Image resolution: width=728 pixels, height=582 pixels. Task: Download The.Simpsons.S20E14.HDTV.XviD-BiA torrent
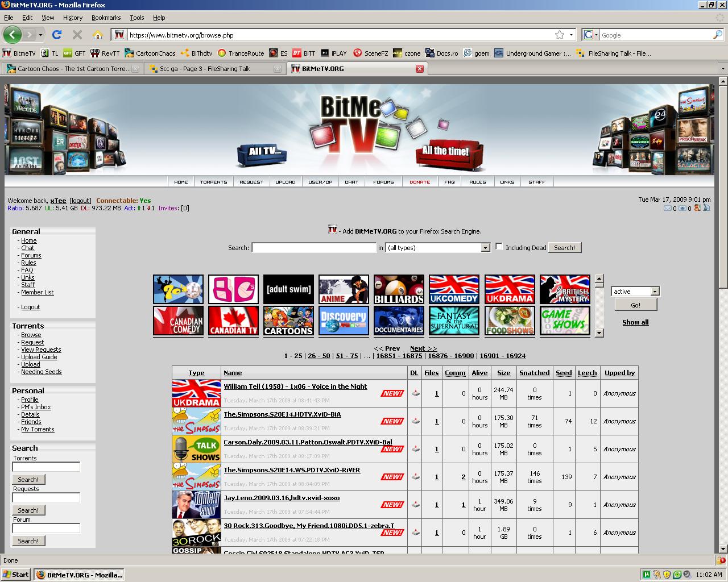[416, 421]
